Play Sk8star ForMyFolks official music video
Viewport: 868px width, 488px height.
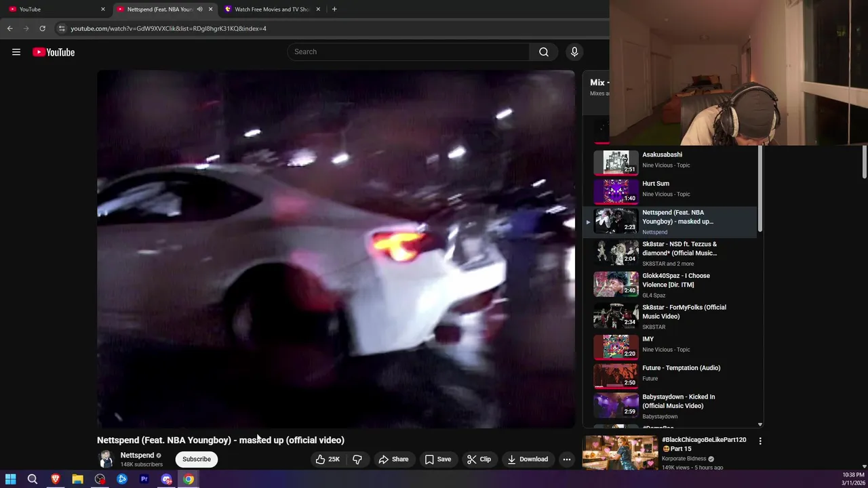(x=671, y=317)
